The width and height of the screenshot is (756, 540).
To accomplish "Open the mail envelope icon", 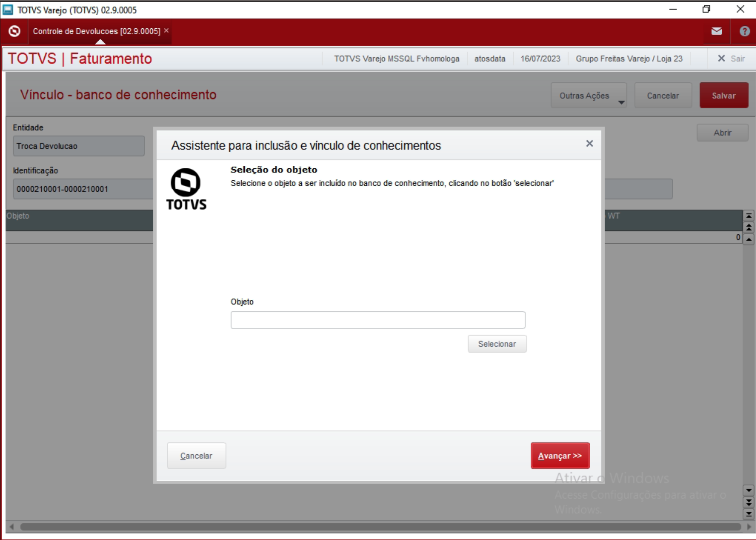I will [x=717, y=31].
